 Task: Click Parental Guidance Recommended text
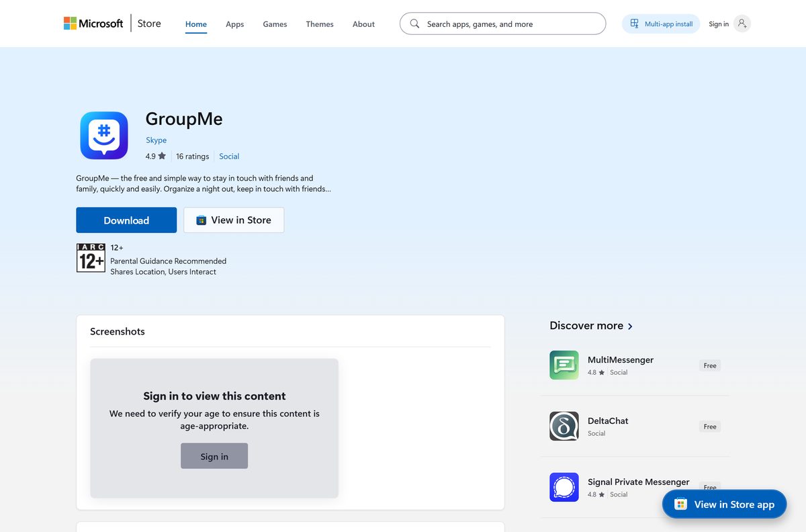(x=168, y=261)
